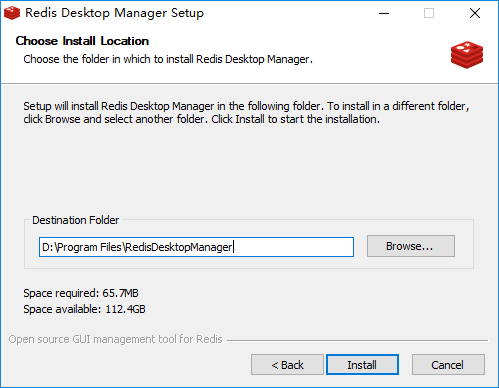Go to the previous step with < Back

pyautogui.click(x=287, y=365)
